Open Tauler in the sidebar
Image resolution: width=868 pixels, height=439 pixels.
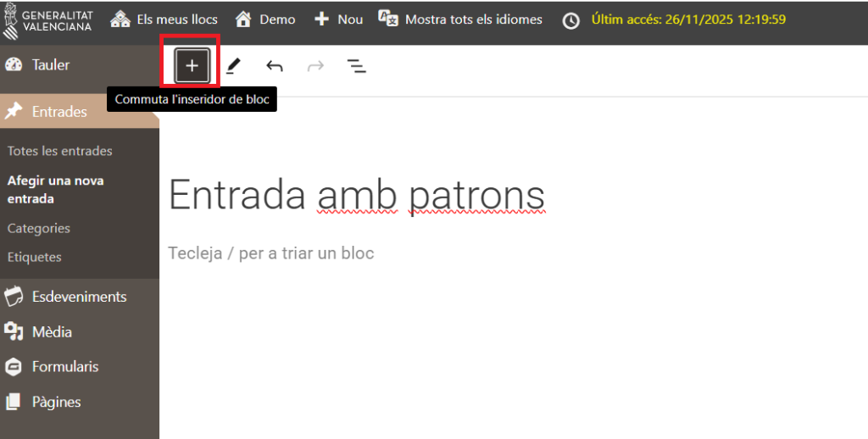tap(50, 64)
